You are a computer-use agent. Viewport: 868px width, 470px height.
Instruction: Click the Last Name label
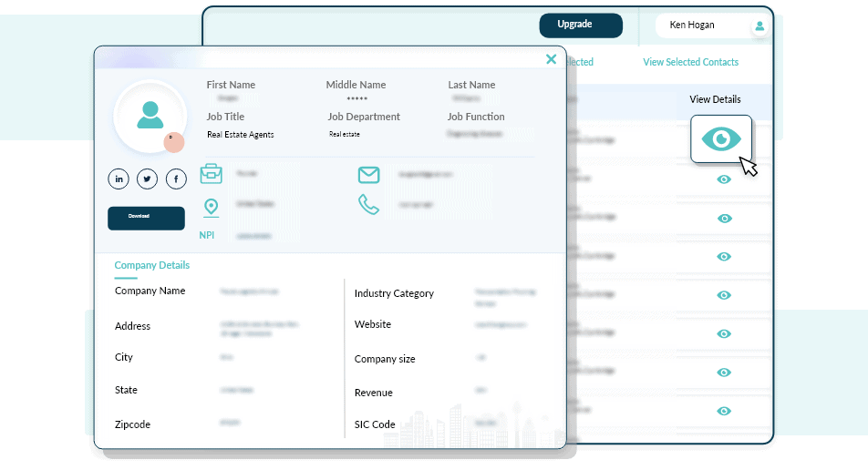coord(471,85)
